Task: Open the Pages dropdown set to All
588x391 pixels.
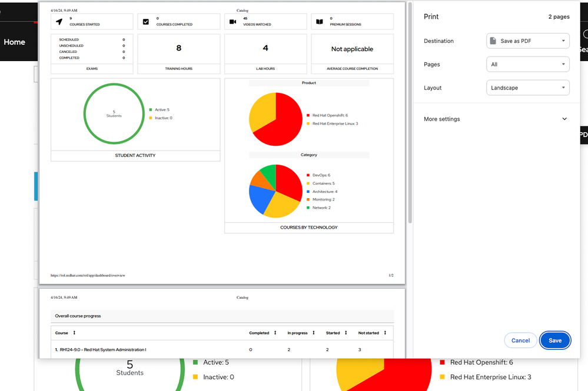Action: (x=527, y=64)
